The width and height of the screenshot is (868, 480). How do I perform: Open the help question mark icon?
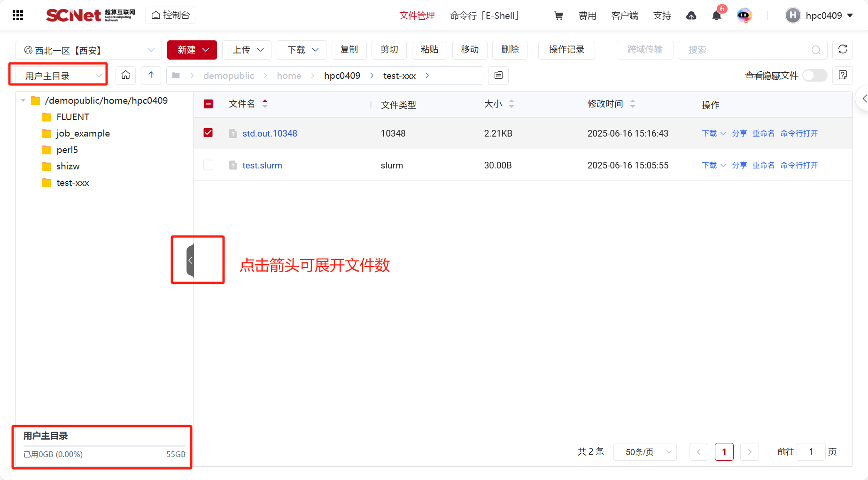[842, 75]
